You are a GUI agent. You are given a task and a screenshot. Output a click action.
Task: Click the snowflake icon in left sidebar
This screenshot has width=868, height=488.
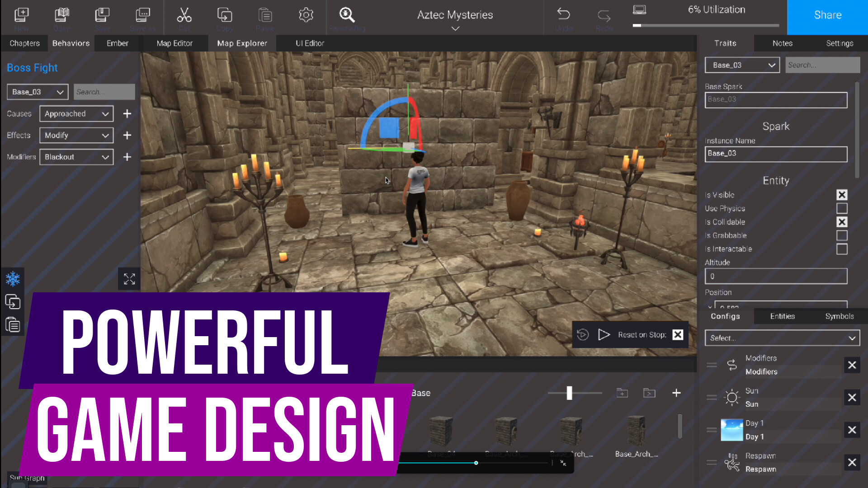tap(13, 279)
